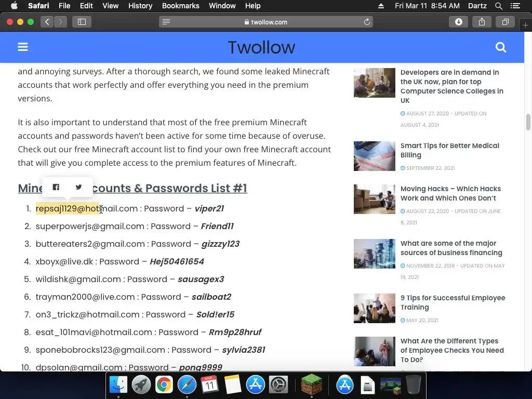Image resolution: width=532 pixels, height=399 pixels.
Task: Open '9 Tips for Successful Employee Training'
Action: click(453, 302)
